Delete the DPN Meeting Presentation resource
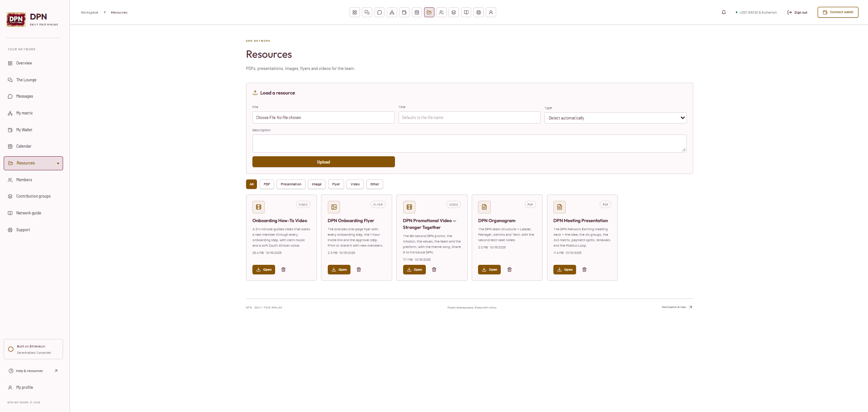The width and height of the screenshot is (868, 412). (584, 269)
